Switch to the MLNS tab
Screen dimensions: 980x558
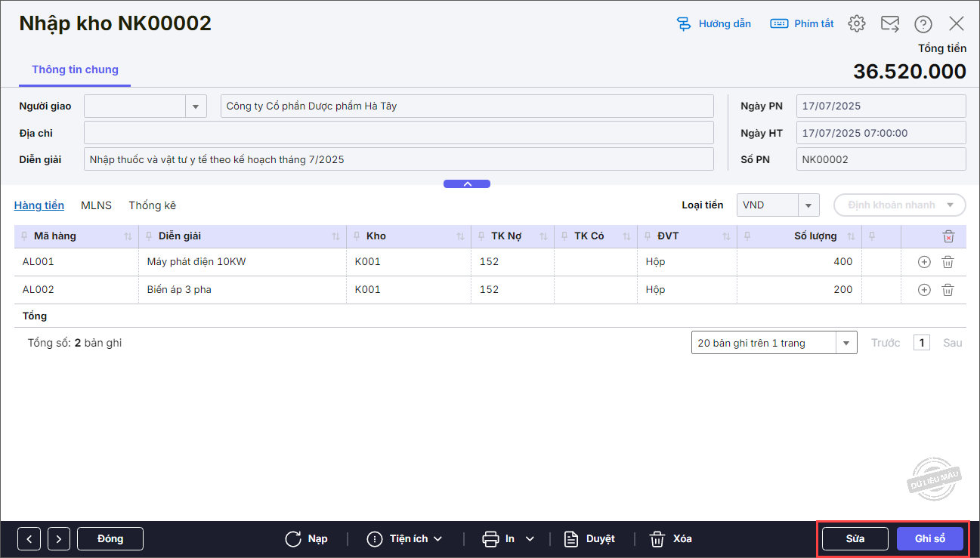[x=96, y=205]
